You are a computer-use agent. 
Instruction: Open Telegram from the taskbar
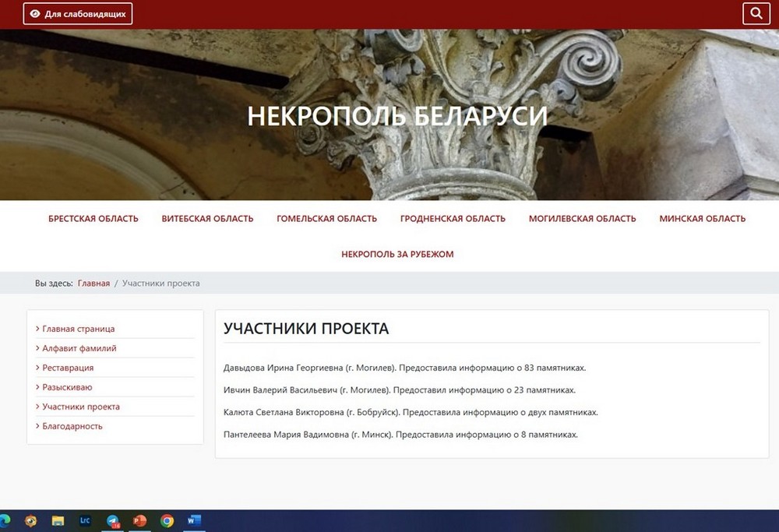pos(113,520)
